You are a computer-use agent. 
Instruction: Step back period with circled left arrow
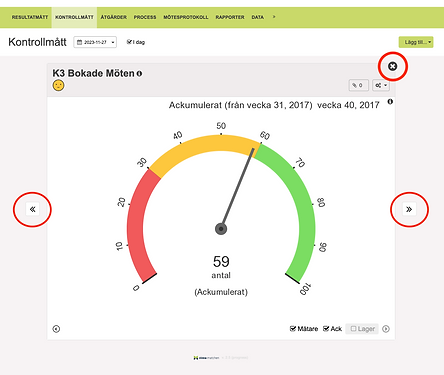[x=56, y=329]
